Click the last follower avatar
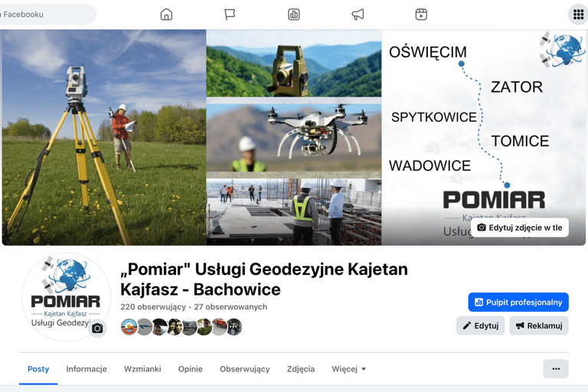This screenshot has height=392, width=588. (x=234, y=327)
